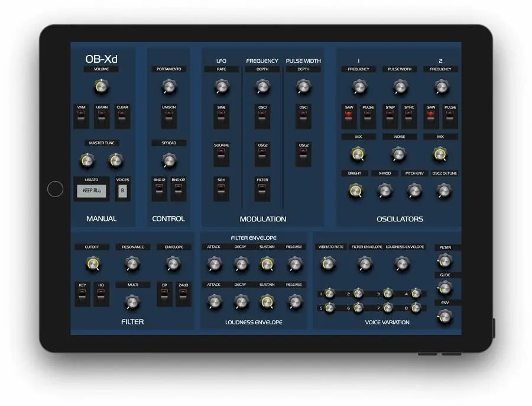
Task: Click Voice Variation Filter Envelope knob
Action: [365, 263]
